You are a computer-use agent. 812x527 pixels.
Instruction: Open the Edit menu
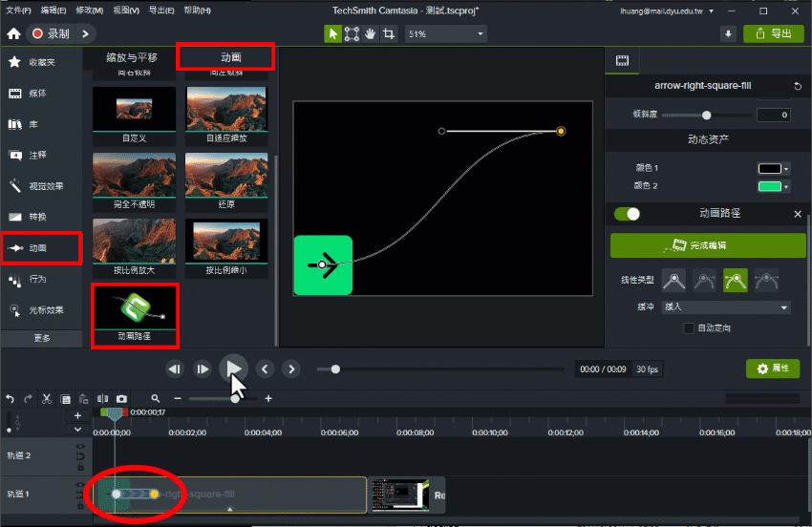tap(53, 11)
